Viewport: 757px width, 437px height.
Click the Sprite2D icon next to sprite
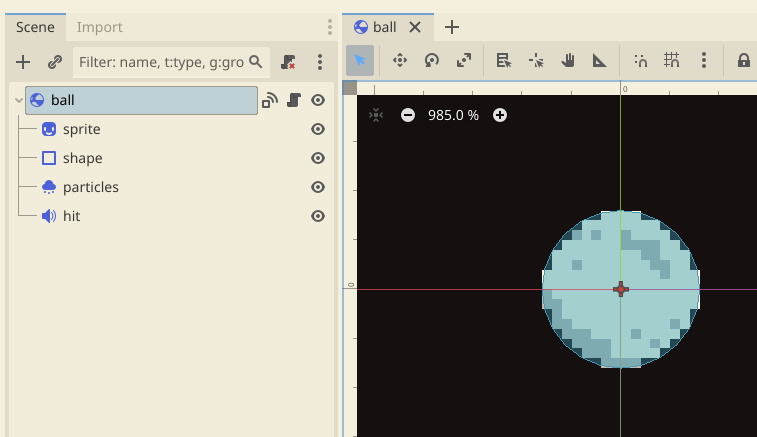[49, 129]
